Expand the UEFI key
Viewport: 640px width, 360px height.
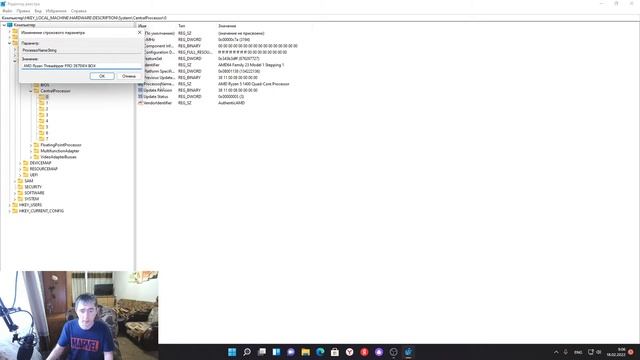pos(20,175)
